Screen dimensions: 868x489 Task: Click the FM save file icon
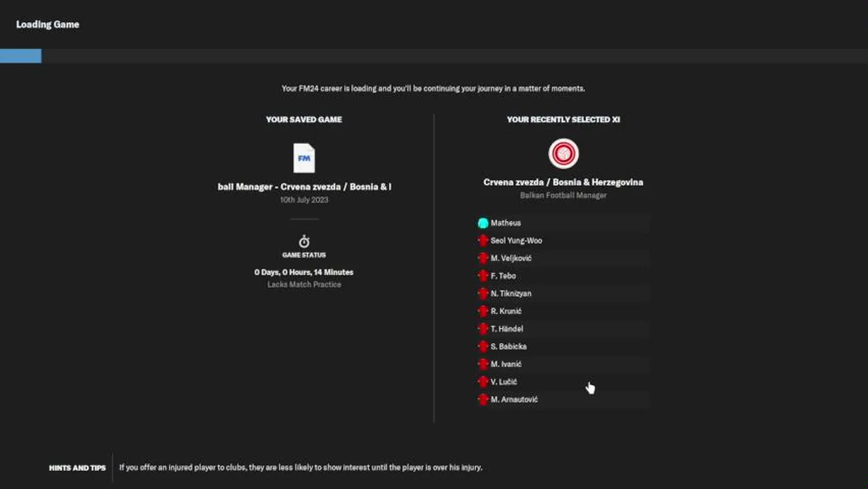304,158
